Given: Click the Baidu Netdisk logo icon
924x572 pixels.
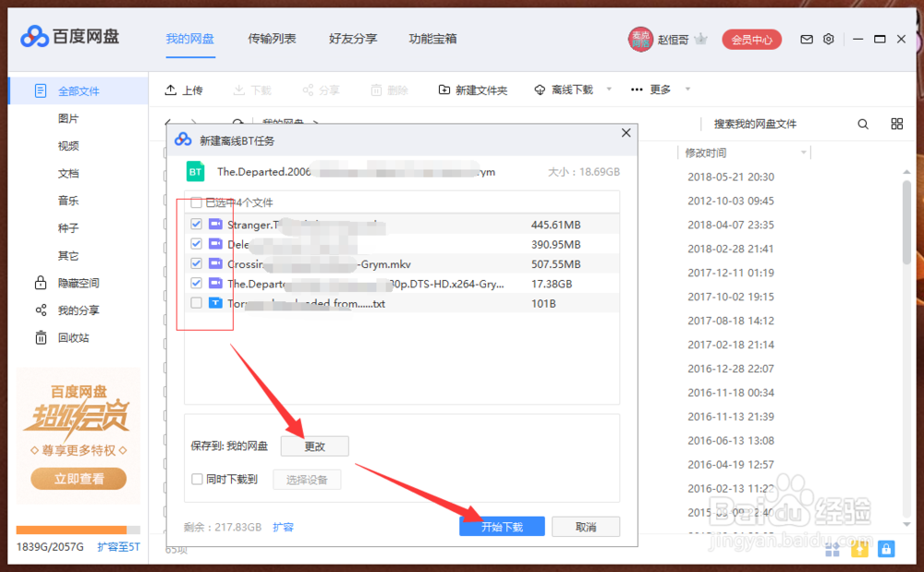Looking at the screenshot, I should [x=34, y=37].
